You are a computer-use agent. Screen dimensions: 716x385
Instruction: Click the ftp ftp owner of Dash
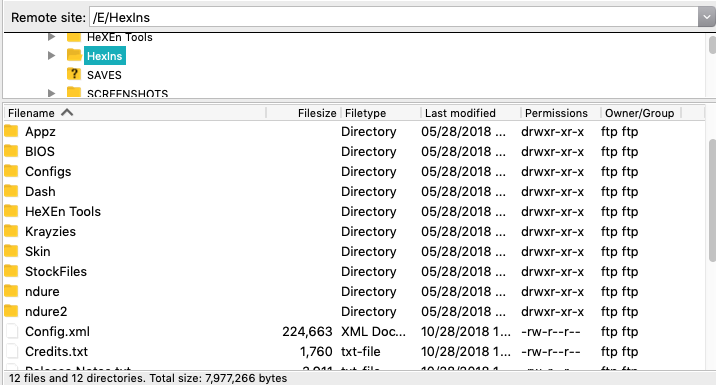tap(619, 192)
